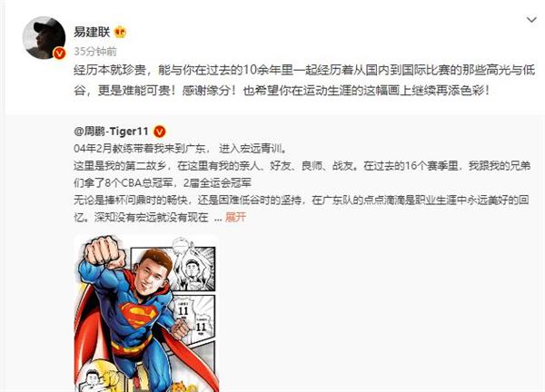
Task: Click the verified V badge on the avatar
Action: point(59,54)
